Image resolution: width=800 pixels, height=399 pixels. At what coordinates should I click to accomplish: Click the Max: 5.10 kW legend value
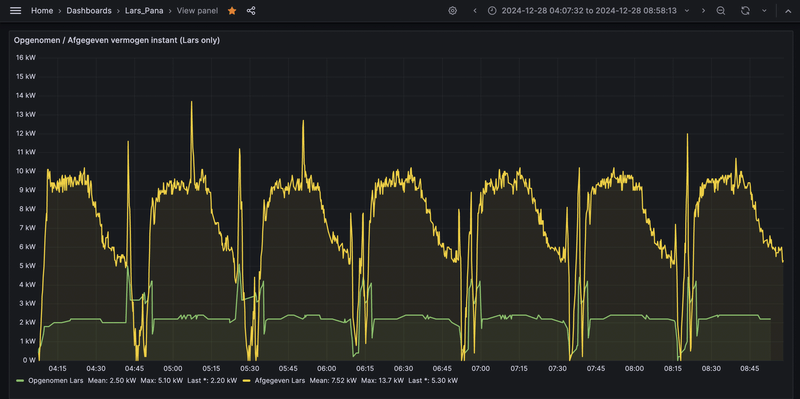162,380
